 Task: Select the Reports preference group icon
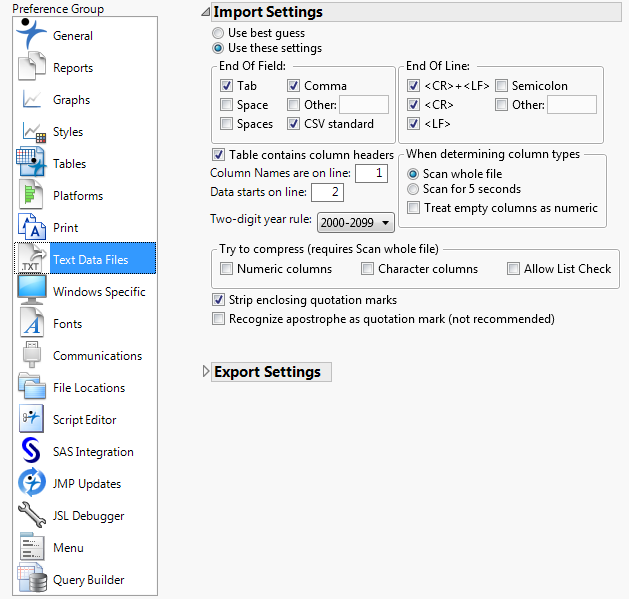click(x=33, y=68)
